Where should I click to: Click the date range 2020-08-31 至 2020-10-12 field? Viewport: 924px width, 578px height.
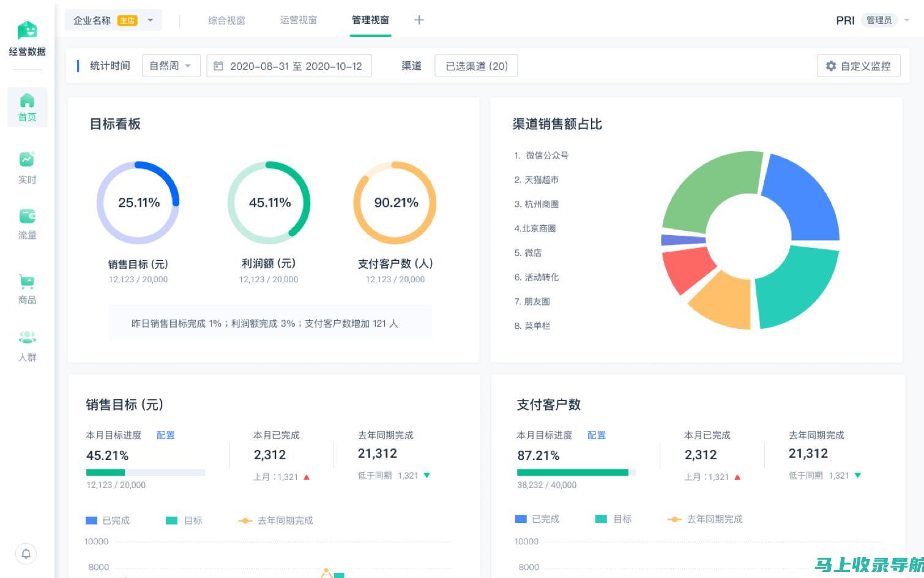tap(289, 66)
